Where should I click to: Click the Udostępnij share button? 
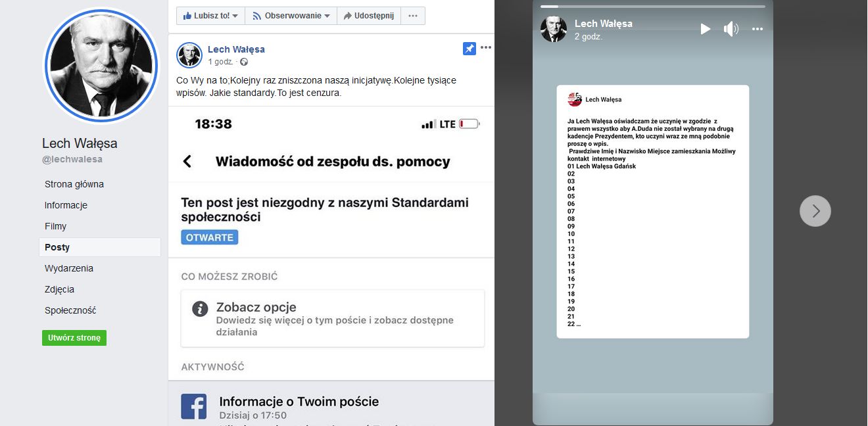tap(369, 16)
